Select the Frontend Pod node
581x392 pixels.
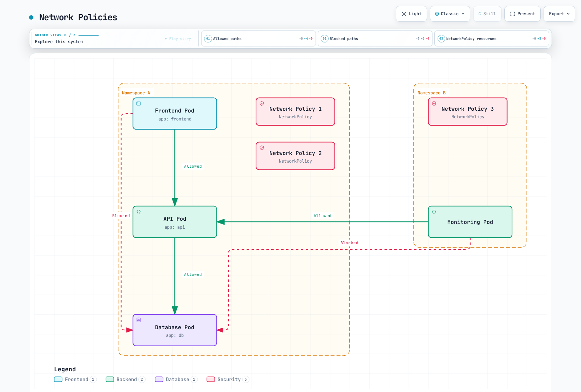(175, 114)
